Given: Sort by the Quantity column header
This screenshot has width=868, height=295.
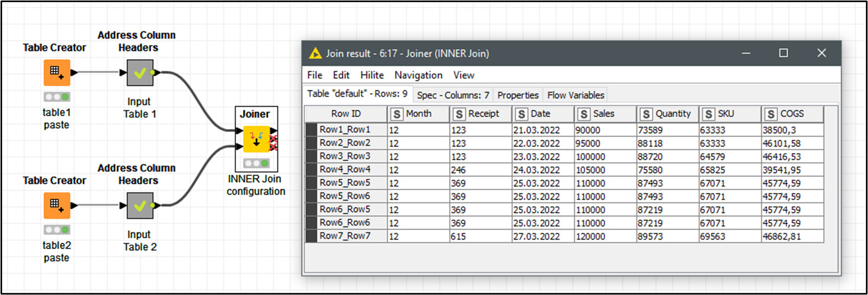Looking at the screenshot, I should click(667, 114).
